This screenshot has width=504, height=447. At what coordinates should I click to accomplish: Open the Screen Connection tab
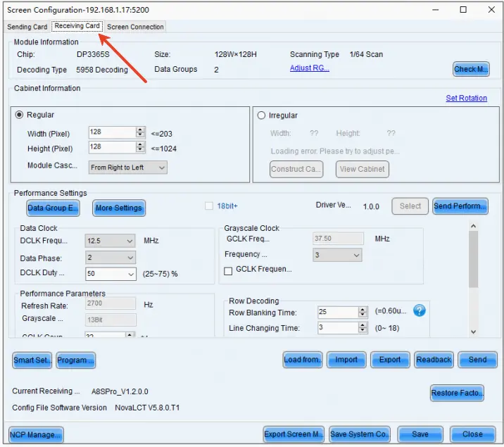coord(135,27)
